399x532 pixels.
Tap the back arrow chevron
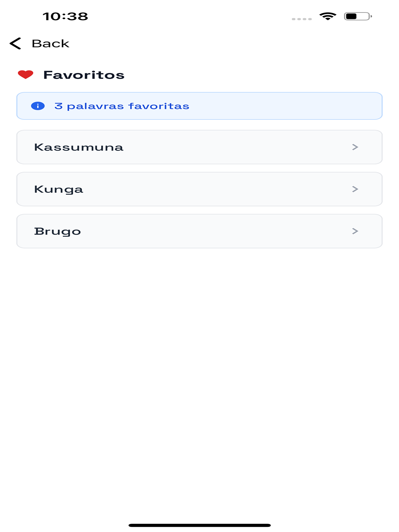[x=15, y=43]
